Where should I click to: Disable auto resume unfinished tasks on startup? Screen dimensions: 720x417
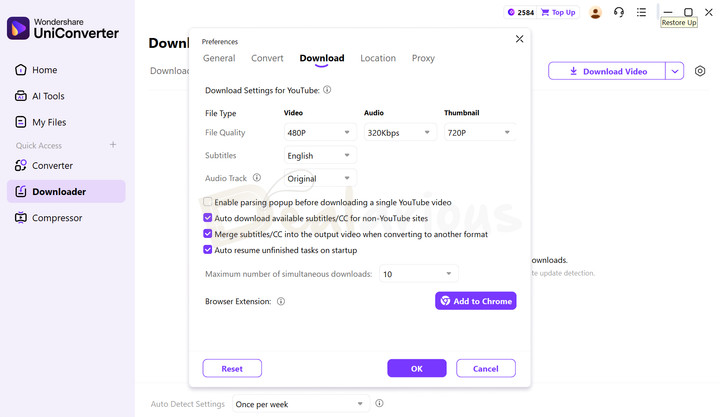point(208,250)
